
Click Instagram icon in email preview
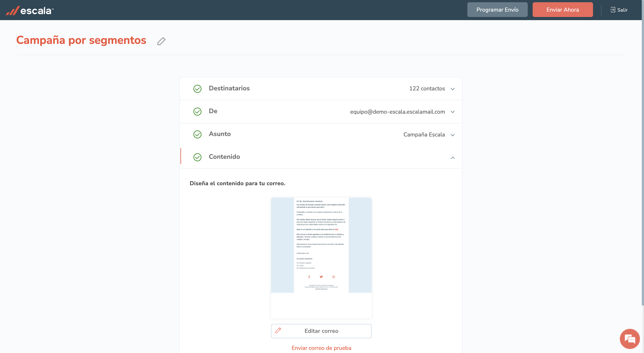click(x=333, y=277)
